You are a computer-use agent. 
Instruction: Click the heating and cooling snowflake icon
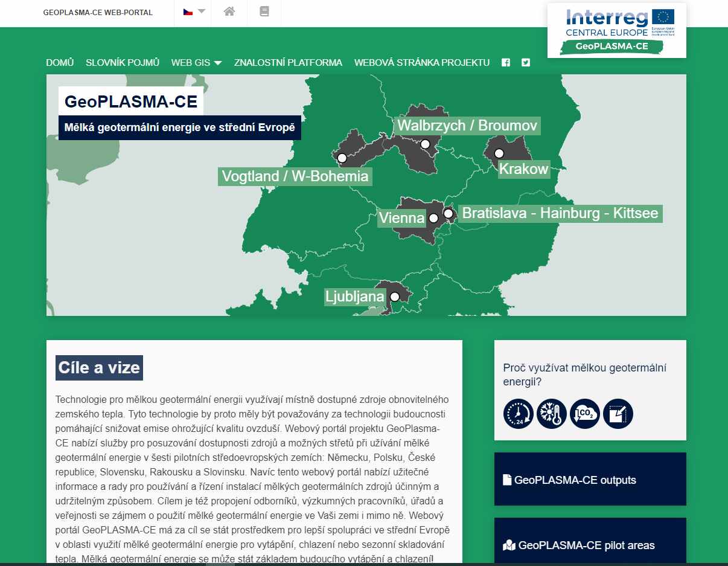click(x=552, y=414)
